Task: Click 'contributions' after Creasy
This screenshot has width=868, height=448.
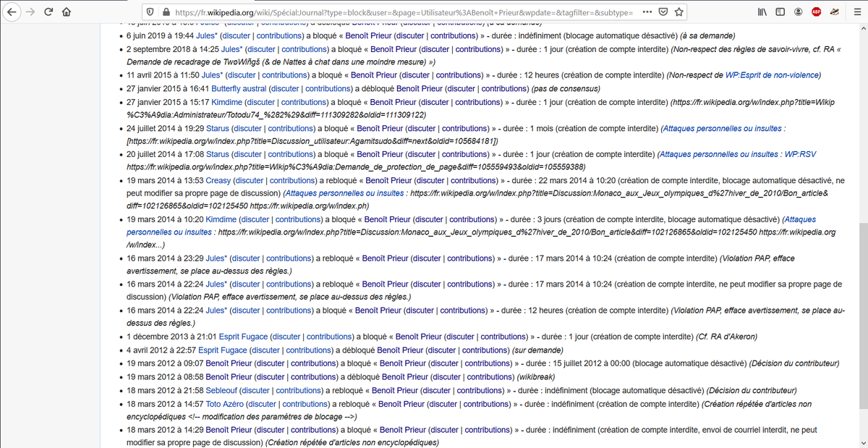Action: 292,180
